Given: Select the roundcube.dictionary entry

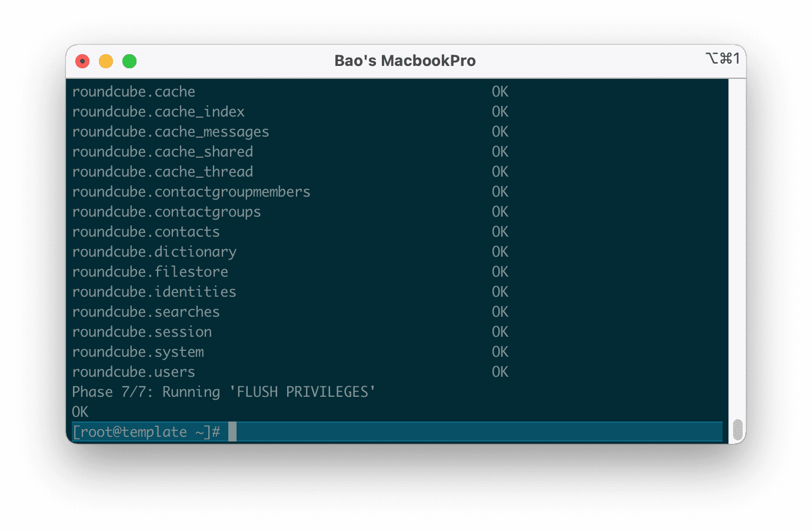Looking at the screenshot, I should [x=154, y=251].
